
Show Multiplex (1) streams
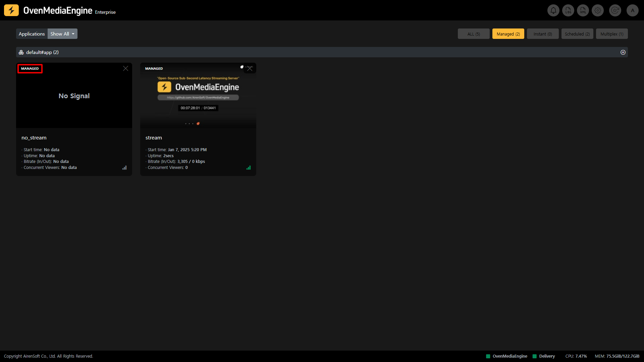pos(611,34)
